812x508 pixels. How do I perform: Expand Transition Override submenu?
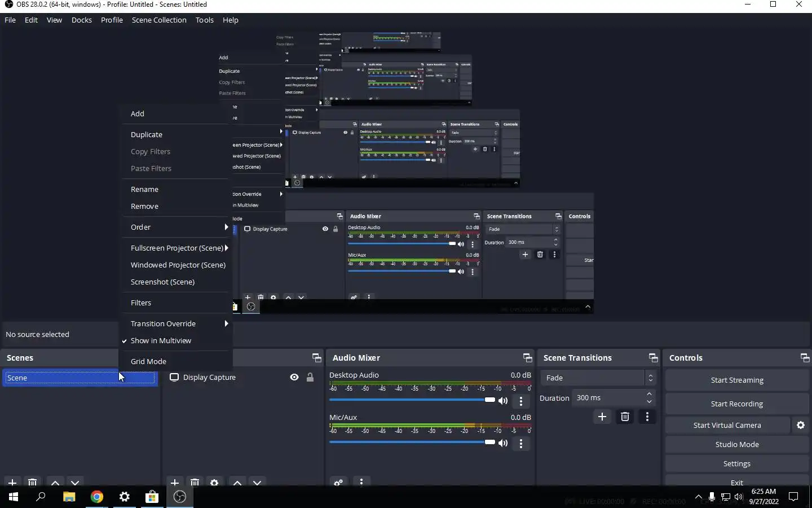click(x=176, y=323)
